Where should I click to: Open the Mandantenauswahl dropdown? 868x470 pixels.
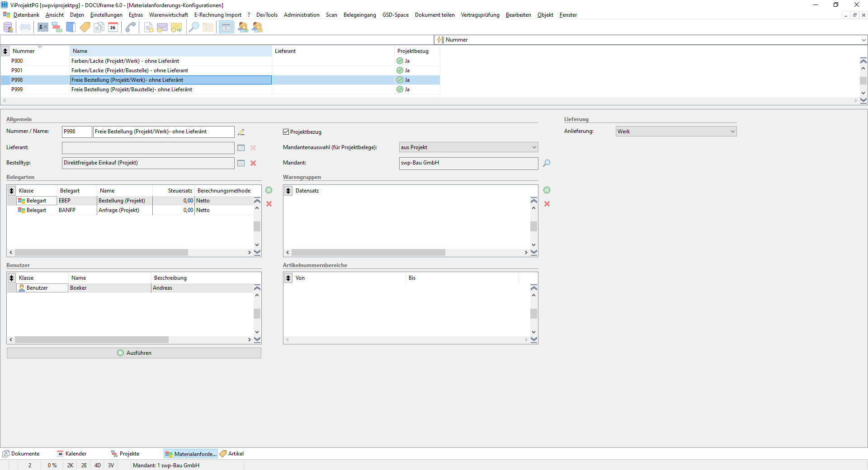click(469, 147)
